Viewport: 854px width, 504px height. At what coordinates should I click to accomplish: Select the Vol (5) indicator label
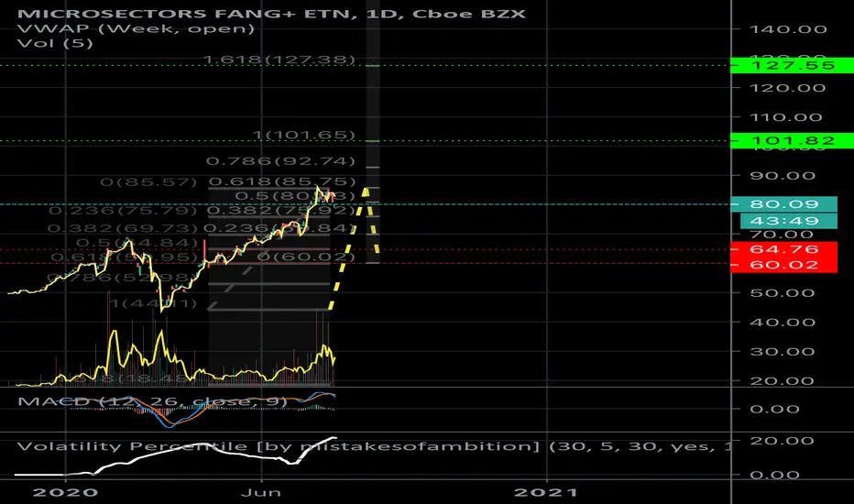pos(55,42)
